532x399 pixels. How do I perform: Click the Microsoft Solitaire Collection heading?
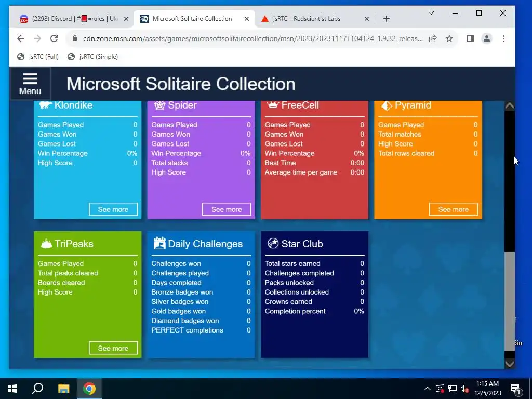pos(181,84)
